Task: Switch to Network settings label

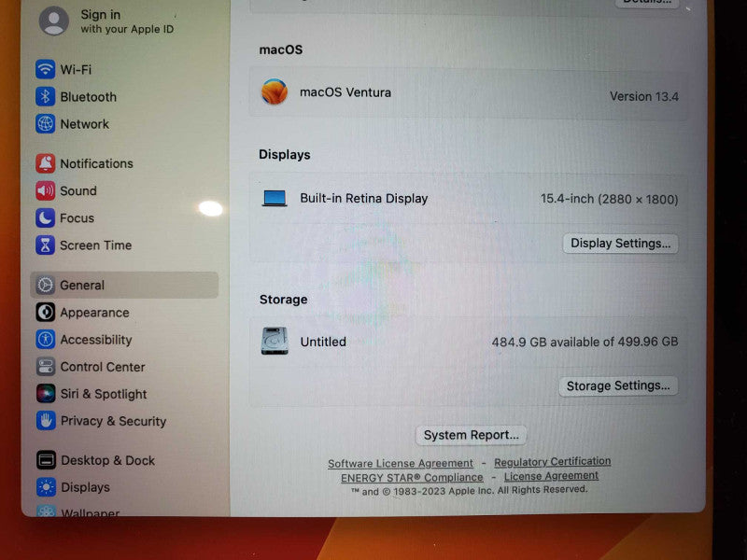Action: 84,124
